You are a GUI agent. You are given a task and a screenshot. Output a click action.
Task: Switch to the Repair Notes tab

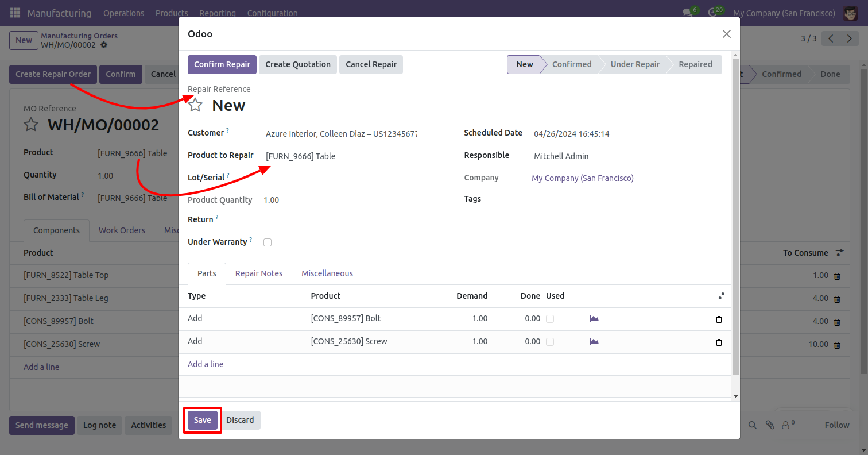(x=259, y=273)
